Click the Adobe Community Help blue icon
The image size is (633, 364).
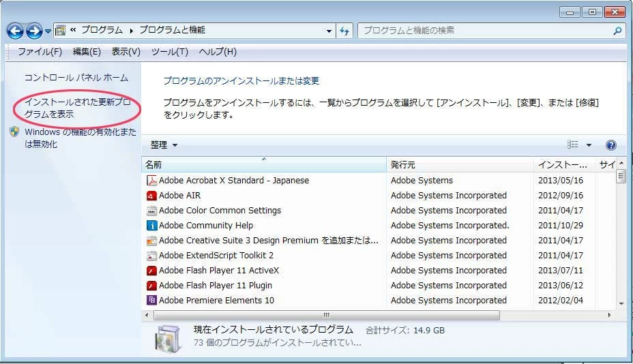[x=151, y=226]
